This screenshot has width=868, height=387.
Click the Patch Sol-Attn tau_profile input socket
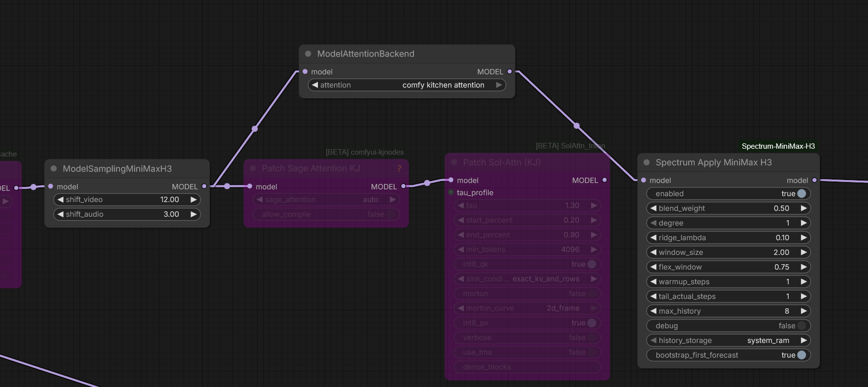pyautogui.click(x=451, y=192)
